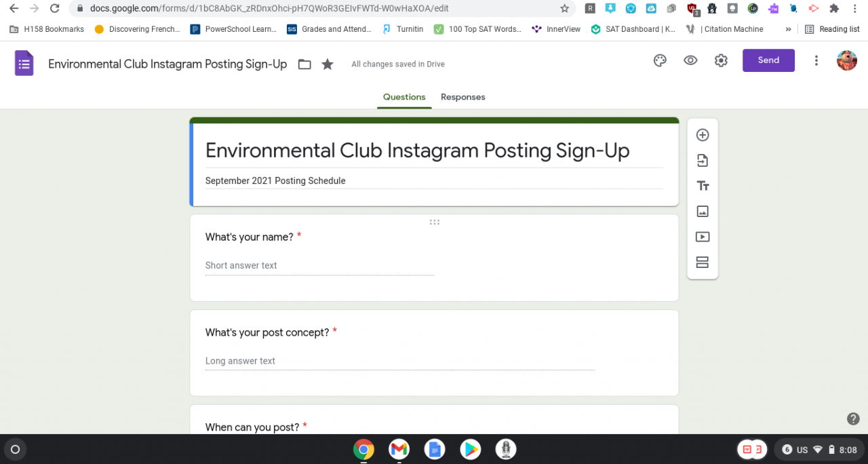Screen dimensions: 868x464
Task: Add a title and description block
Action: point(703,186)
